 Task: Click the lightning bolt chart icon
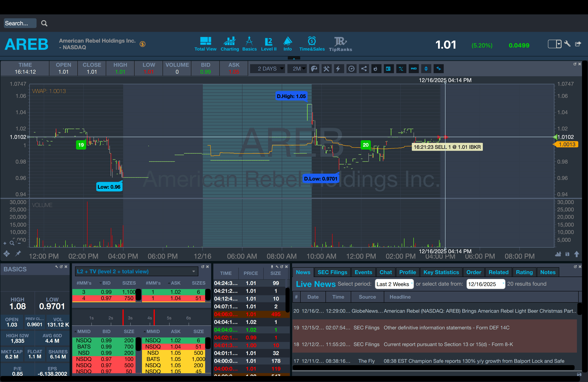[x=338, y=69]
